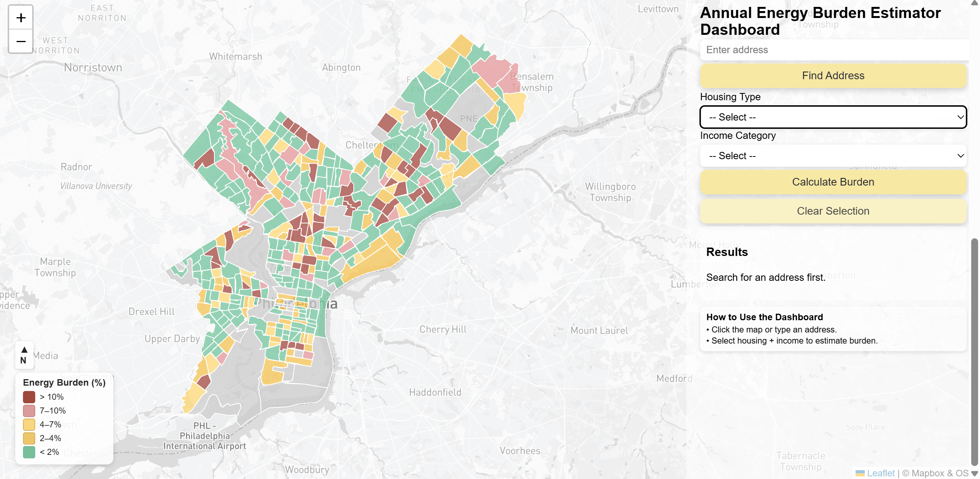Click the pink 7–10% legend swatch

[29, 411]
